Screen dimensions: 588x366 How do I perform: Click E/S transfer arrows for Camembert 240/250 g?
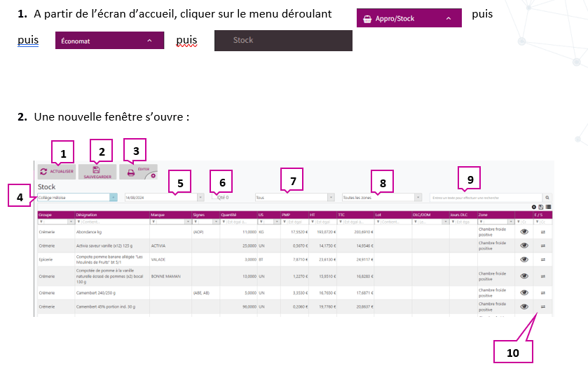pyautogui.click(x=542, y=292)
